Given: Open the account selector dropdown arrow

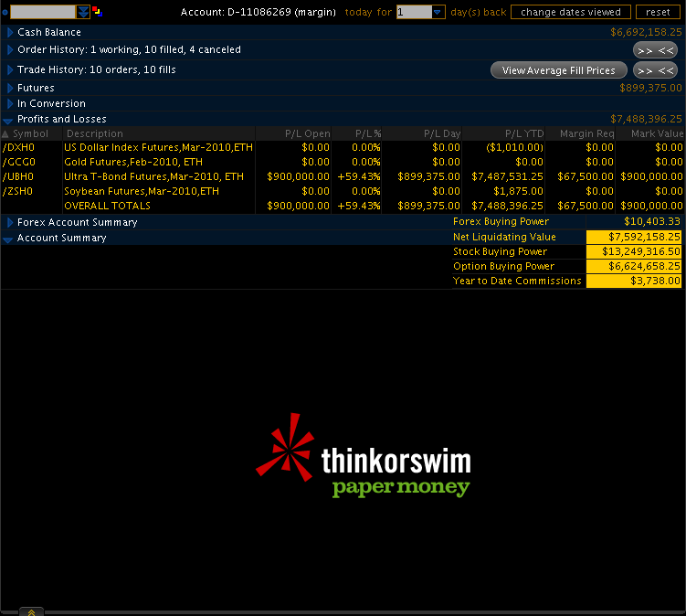Looking at the screenshot, I should pos(83,12).
